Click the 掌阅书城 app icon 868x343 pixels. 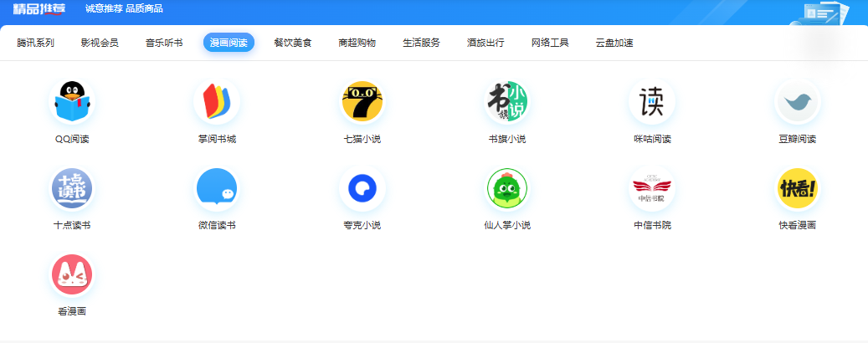(216, 103)
